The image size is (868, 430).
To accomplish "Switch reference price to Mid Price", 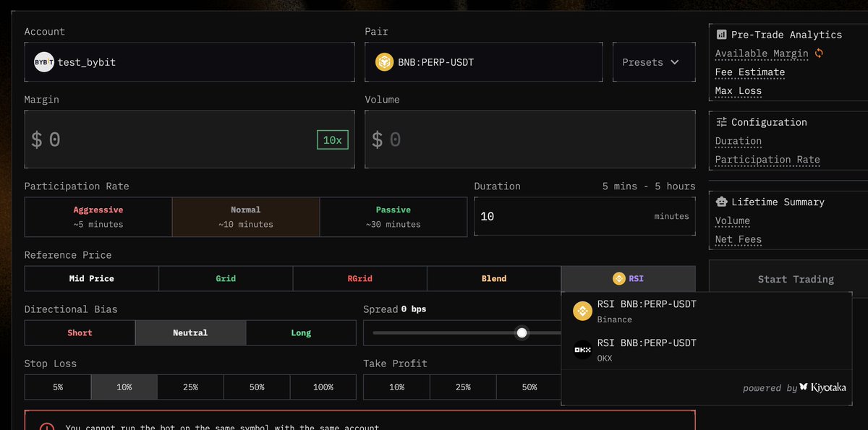I will click(92, 278).
